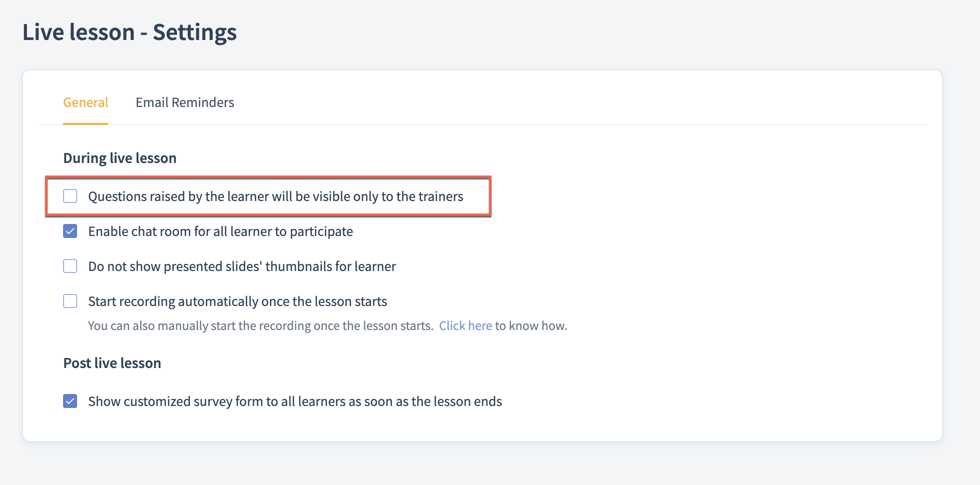Click the orange underline beneath General tab
980x485 pixels.
click(86, 123)
